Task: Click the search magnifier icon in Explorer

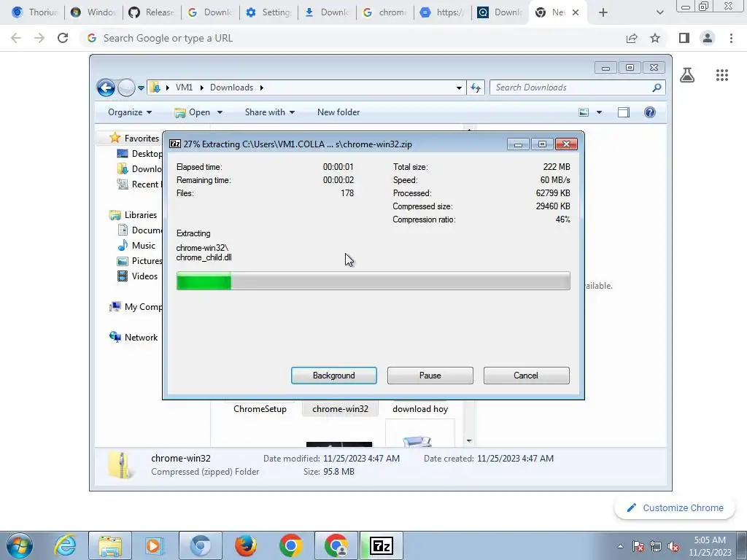Action: [657, 87]
